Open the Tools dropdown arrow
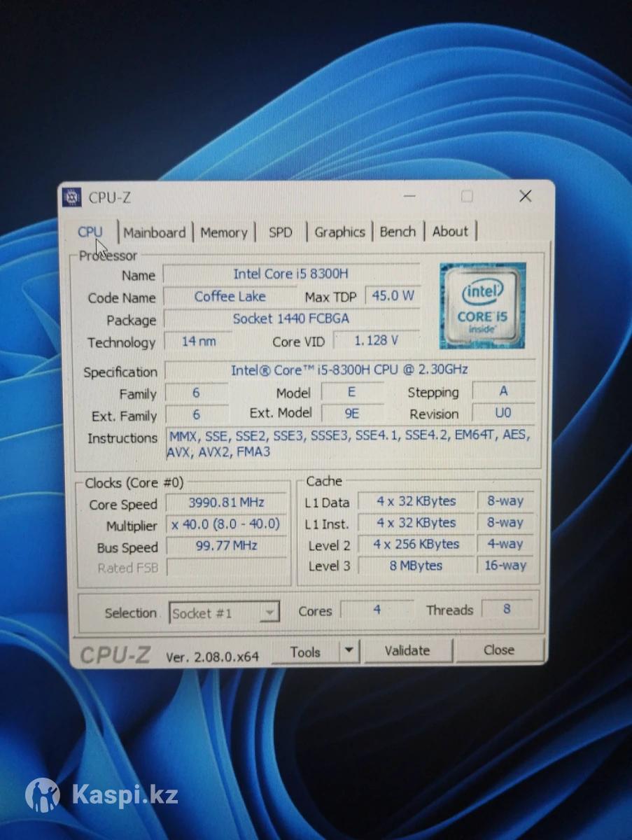 [x=349, y=652]
